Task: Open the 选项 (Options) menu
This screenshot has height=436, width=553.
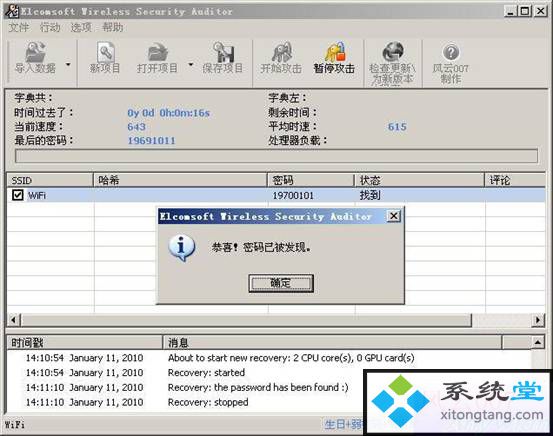Action: point(81,27)
